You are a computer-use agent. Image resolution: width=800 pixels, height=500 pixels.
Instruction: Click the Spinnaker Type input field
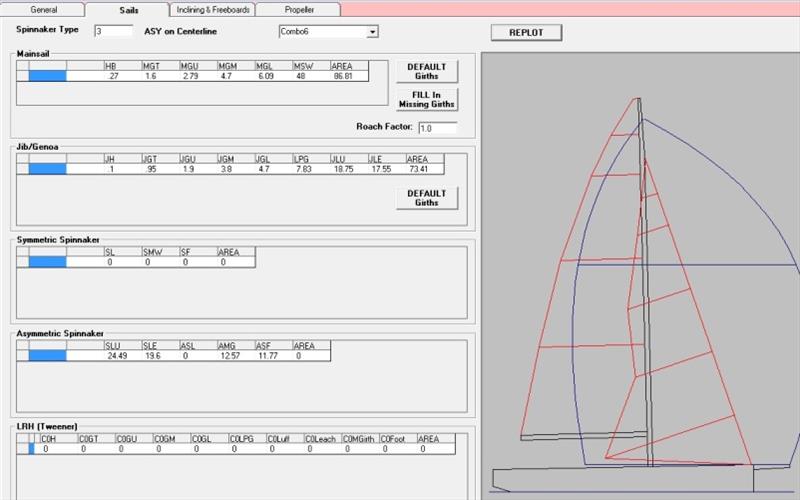[113, 31]
